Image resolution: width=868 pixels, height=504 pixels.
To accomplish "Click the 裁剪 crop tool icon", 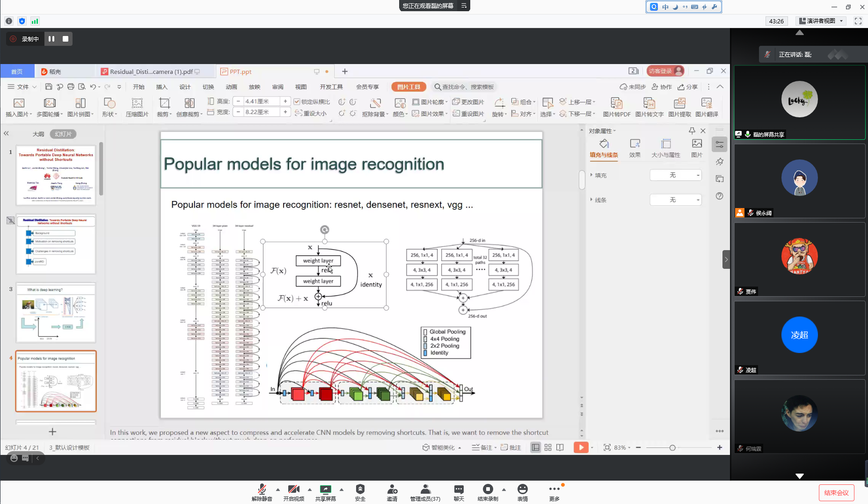I will point(164,103).
